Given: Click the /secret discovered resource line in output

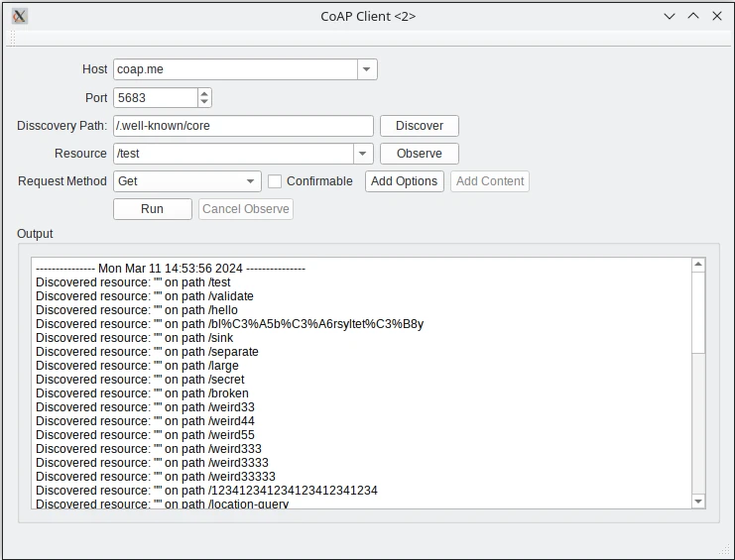Looking at the screenshot, I should (x=140, y=380).
